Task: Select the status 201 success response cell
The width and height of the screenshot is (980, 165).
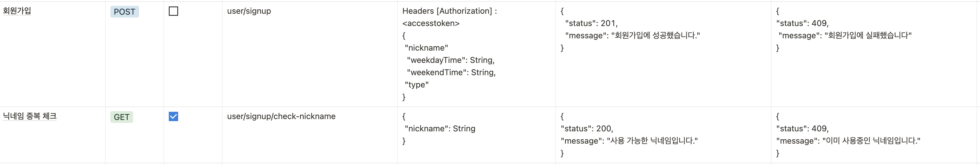Action: pyautogui.click(x=663, y=54)
